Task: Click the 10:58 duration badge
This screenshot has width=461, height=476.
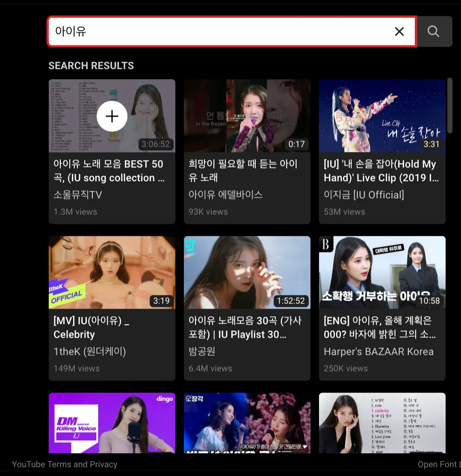Action: pyautogui.click(x=429, y=300)
